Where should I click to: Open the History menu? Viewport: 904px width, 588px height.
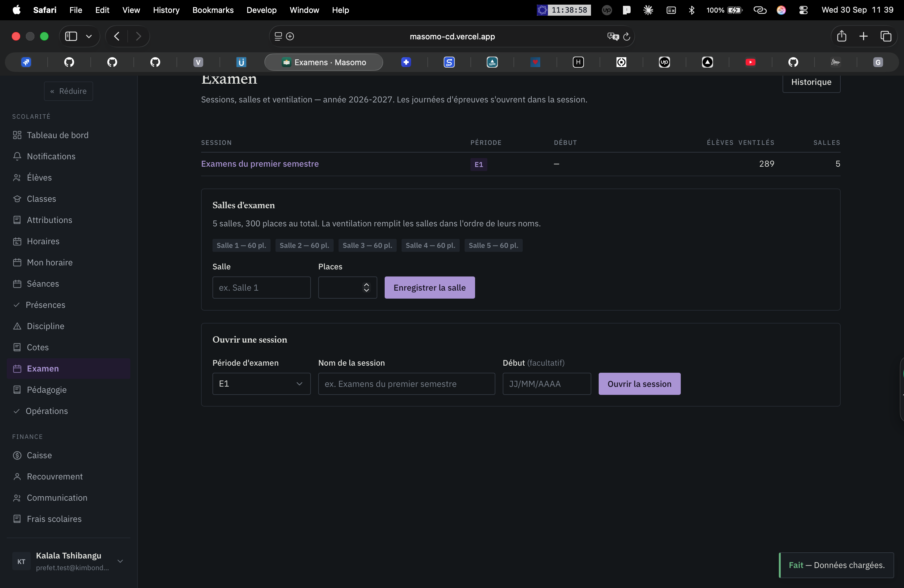click(x=166, y=10)
